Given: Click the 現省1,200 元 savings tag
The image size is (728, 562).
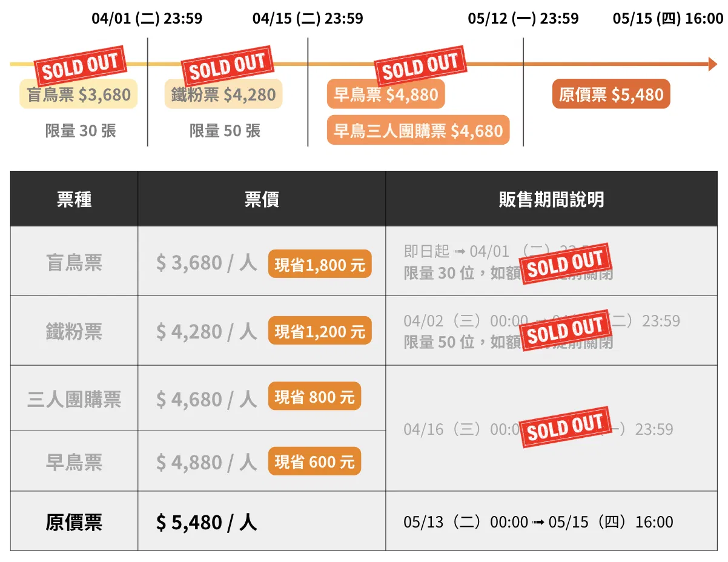Looking at the screenshot, I should [x=320, y=331].
